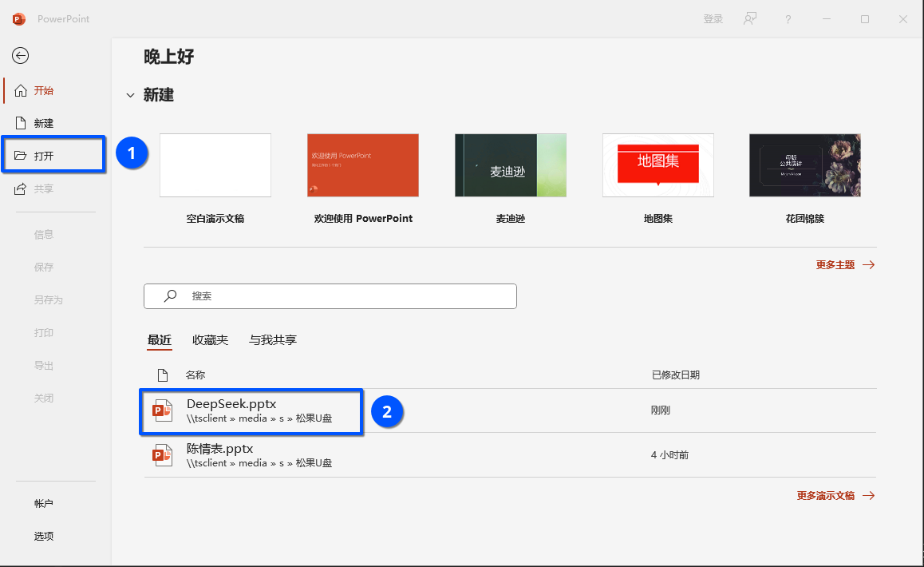Screen dimensions: 924x567
Task: Click 登录 to sign in
Action: [x=713, y=19]
